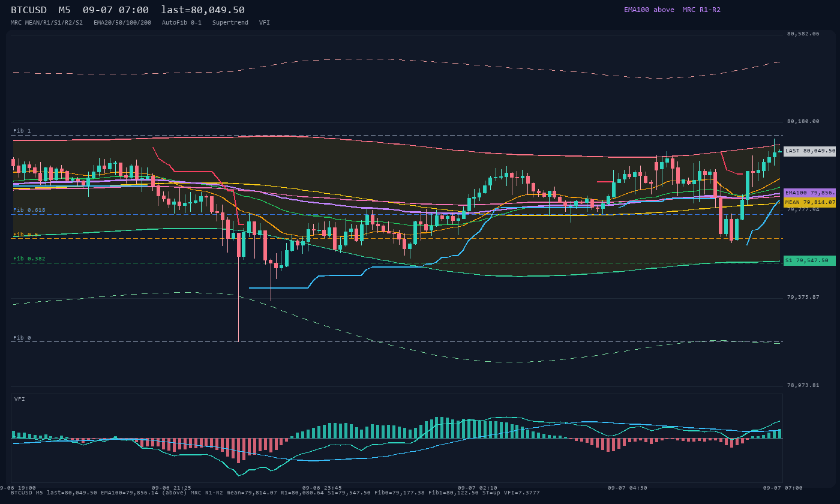This screenshot has height=504, width=840.
Task: Select the '09-06 23:45' time axis label
Action: click(322, 488)
